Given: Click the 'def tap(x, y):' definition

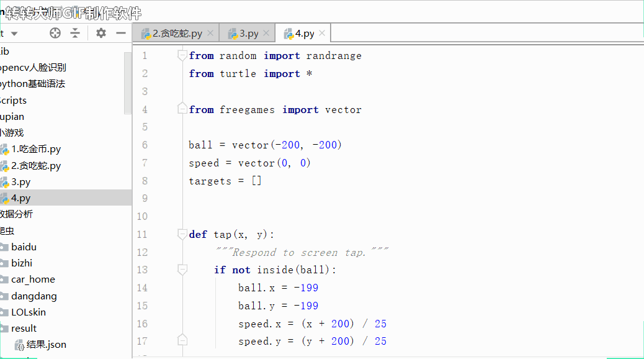Looking at the screenshot, I should (x=231, y=234).
